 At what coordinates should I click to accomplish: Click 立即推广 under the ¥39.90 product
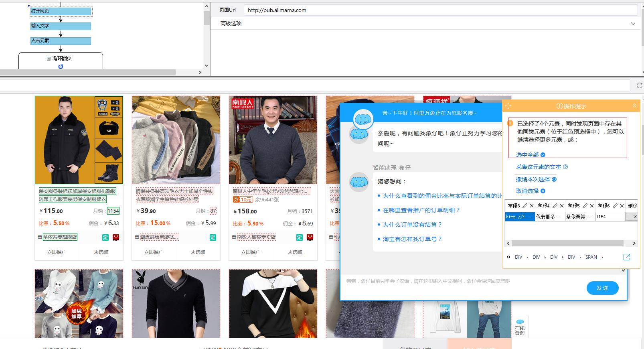tap(154, 252)
